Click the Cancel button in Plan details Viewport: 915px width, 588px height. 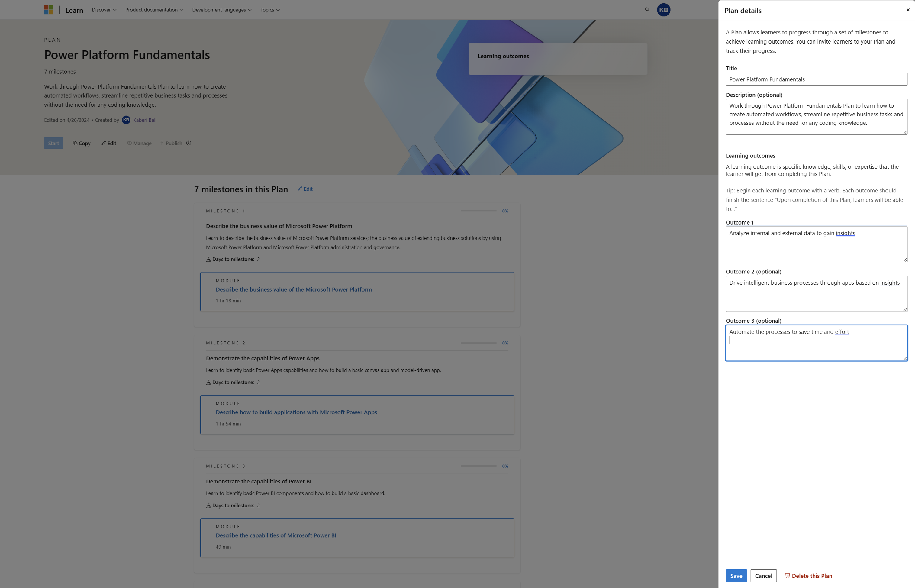pos(763,575)
